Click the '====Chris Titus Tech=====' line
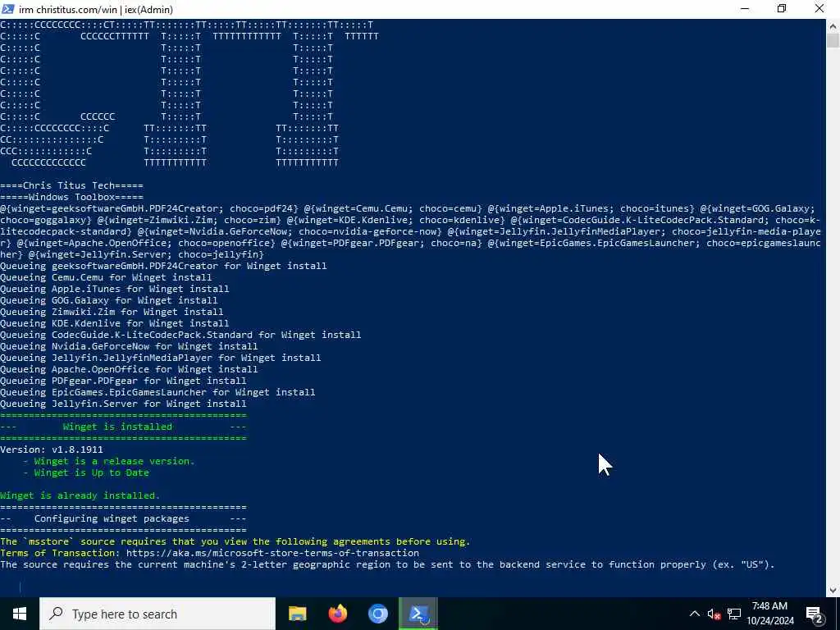The image size is (840, 630). 72,185
